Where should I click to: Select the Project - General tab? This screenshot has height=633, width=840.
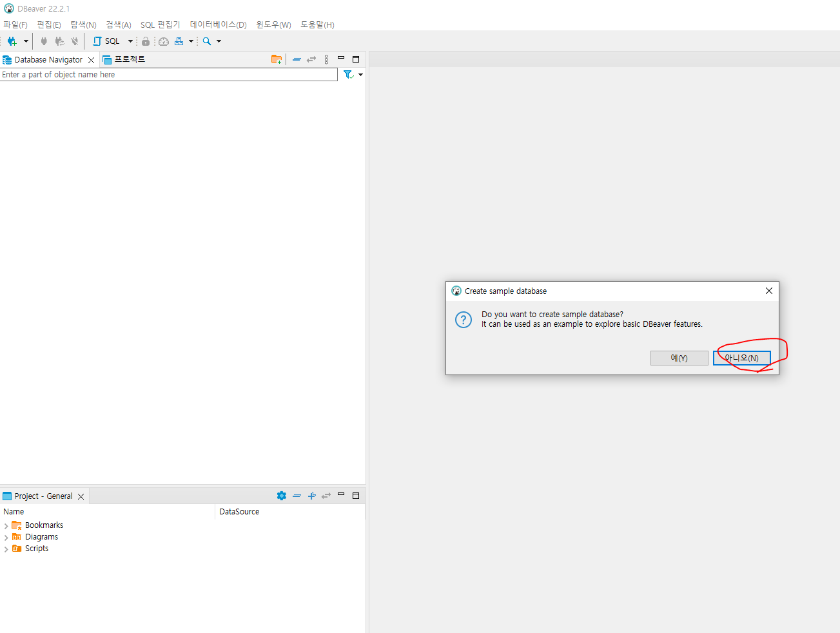(x=43, y=496)
